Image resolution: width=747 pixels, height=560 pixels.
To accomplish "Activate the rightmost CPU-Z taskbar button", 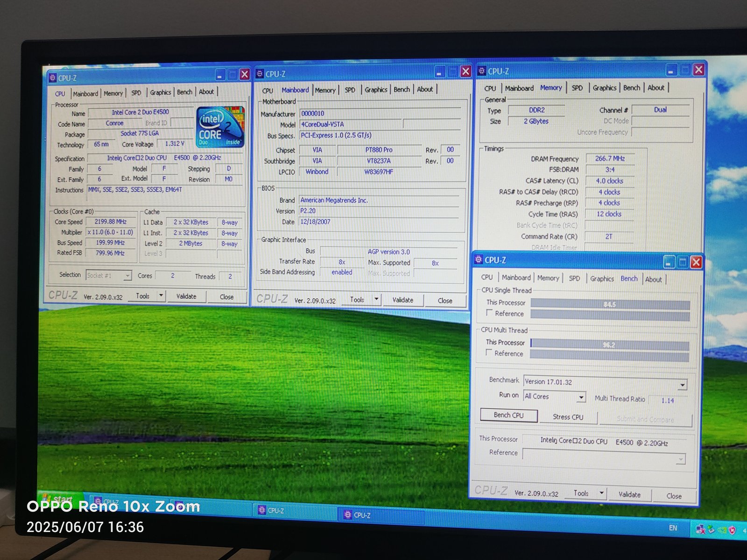I will pos(381,515).
